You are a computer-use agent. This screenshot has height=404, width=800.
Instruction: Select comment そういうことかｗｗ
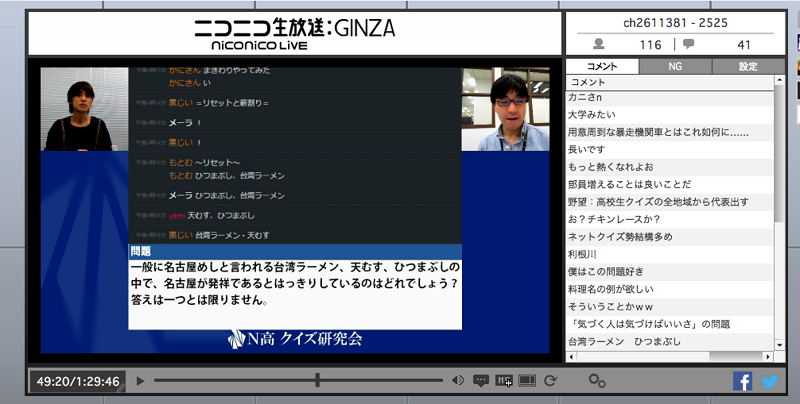point(670,307)
